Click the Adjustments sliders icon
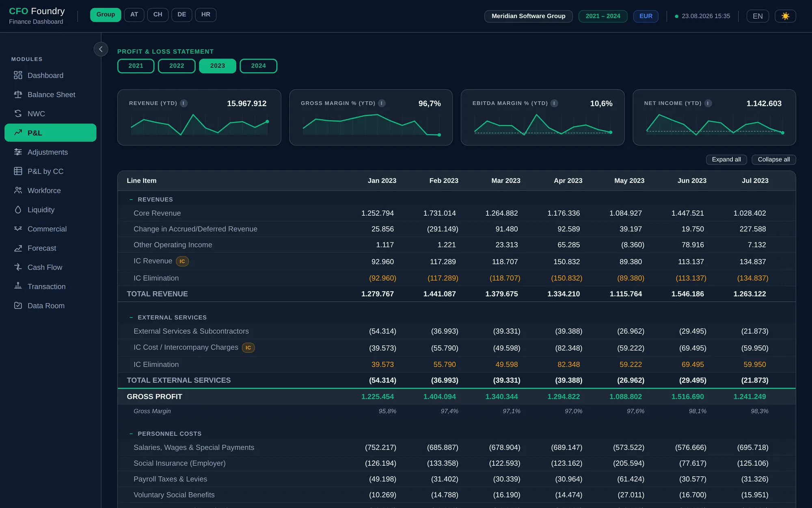The height and width of the screenshot is (508, 812). [18, 152]
